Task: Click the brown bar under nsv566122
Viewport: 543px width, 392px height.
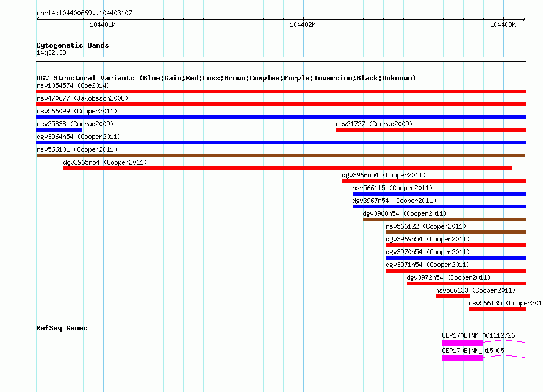Action: pyautogui.click(x=456, y=232)
